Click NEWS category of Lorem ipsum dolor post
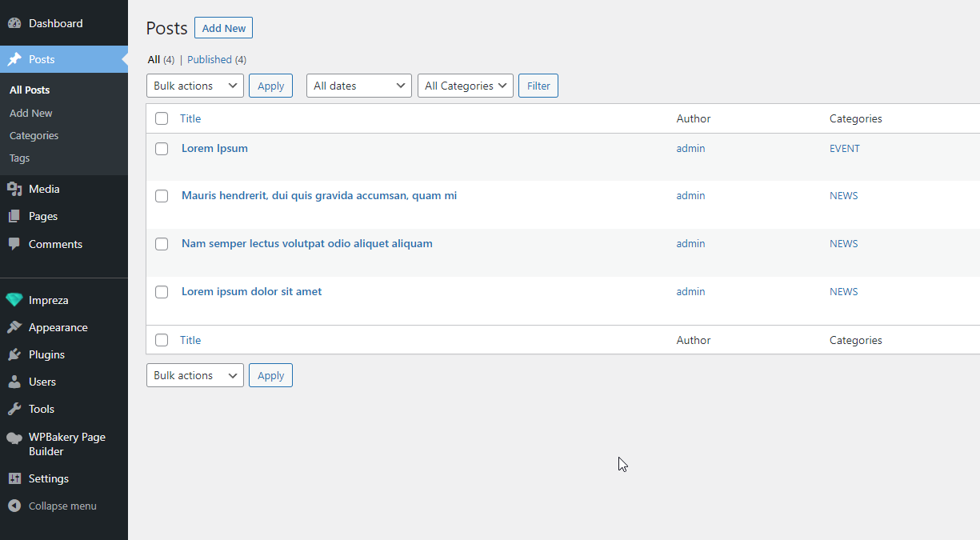This screenshot has width=980, height=540. point(844,292)
